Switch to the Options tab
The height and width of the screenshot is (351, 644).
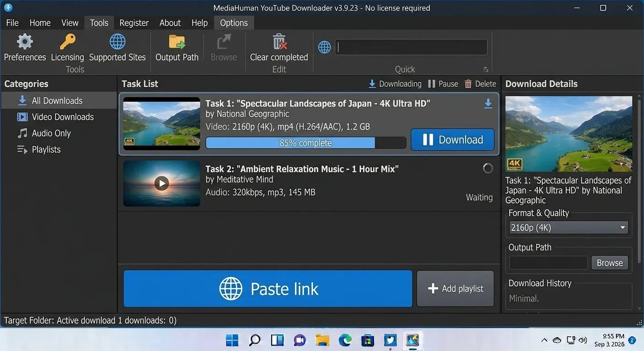(234, 23)
